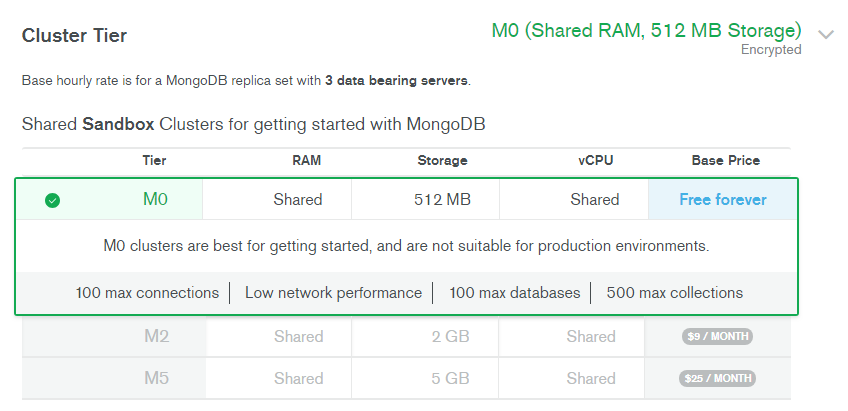The height and width of the screenshot is (411, 848).
Task: Open the M0 Shared RAM summary dropdown
Action: pyautogui.click(x=646, y=30)
